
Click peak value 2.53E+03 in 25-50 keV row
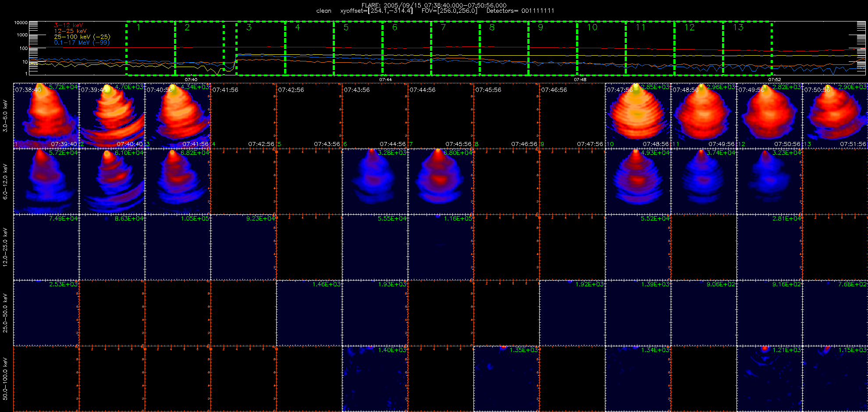[x=64, y=284]
